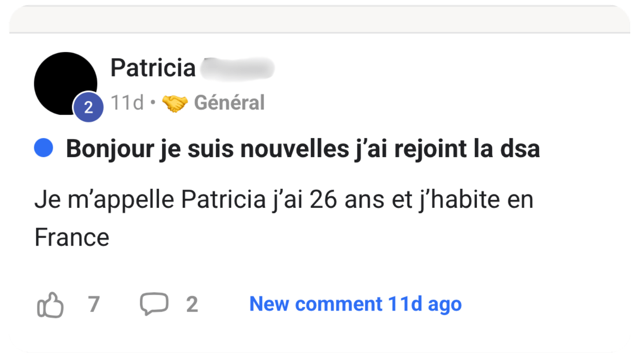Click the blurred surname after Patricia
This screenshot has width=644, height=360.
point(237,68)
